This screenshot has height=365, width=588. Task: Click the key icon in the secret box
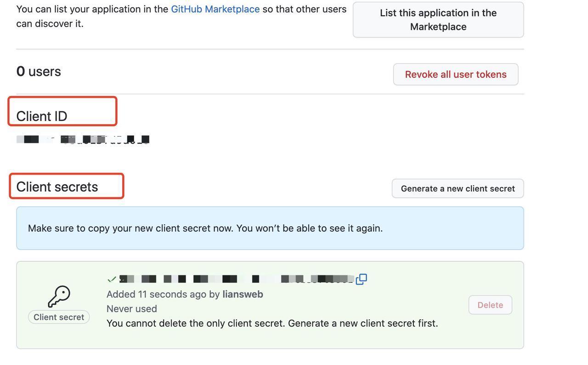(59, 297)
